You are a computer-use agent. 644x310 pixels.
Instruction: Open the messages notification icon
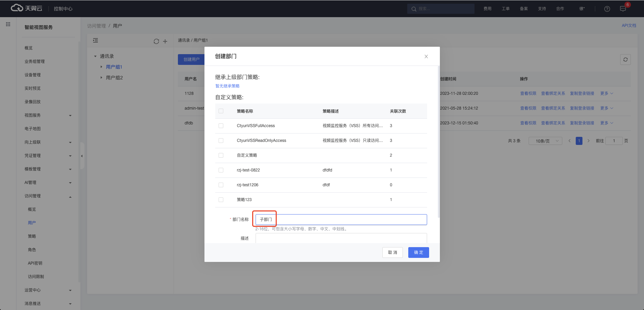pos(623,9)
